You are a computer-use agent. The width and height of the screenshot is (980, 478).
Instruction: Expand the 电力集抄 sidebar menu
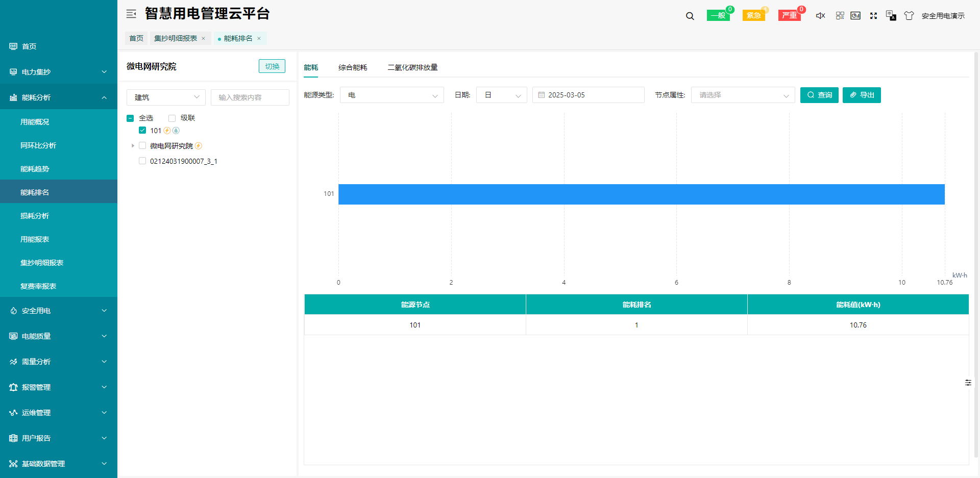pyautogui.click(x=59, y=72)
